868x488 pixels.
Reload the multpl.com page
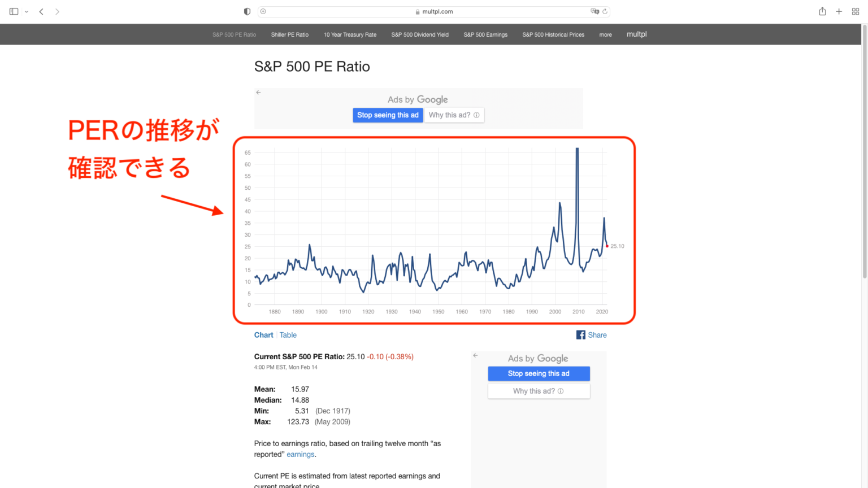(605, 11)
